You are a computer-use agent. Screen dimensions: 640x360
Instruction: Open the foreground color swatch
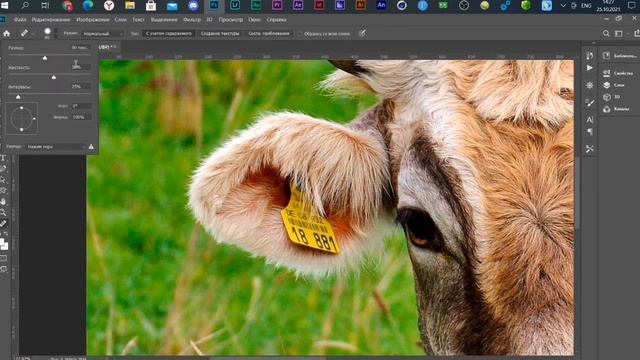click(x=2, y=242)
